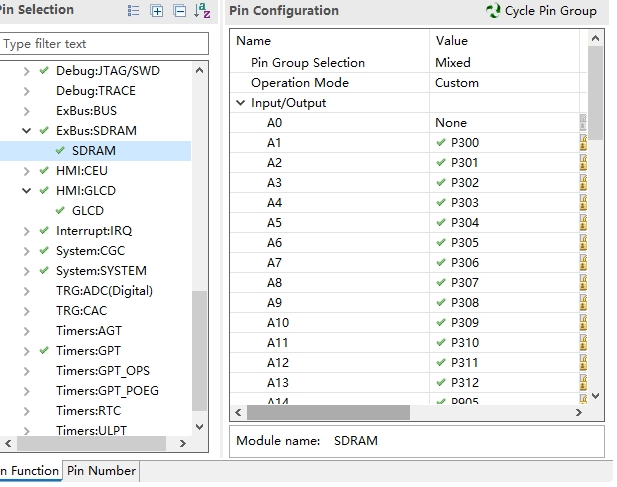Select System:SYSTEM in the pin tree
The height and width of the screenshot is (487, 617).
101,271
